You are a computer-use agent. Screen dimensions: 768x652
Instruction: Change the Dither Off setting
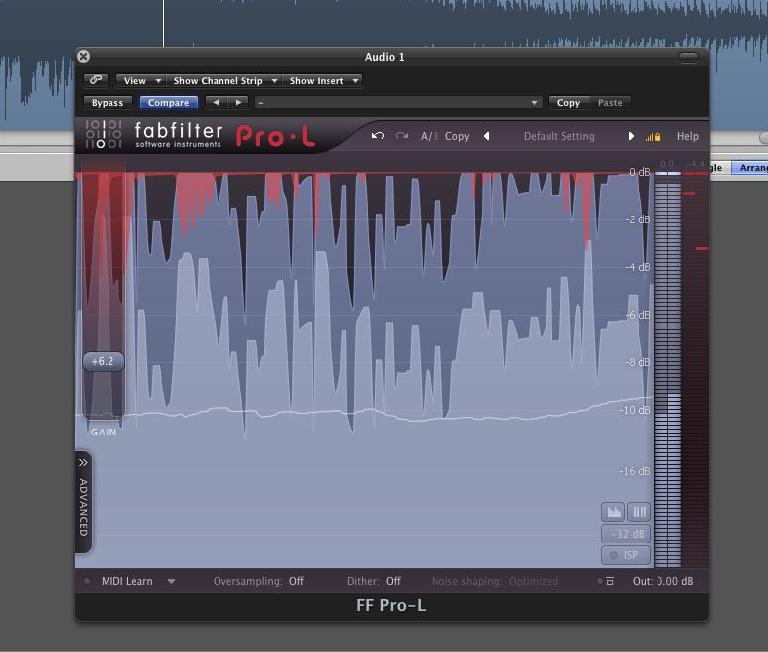393,581
